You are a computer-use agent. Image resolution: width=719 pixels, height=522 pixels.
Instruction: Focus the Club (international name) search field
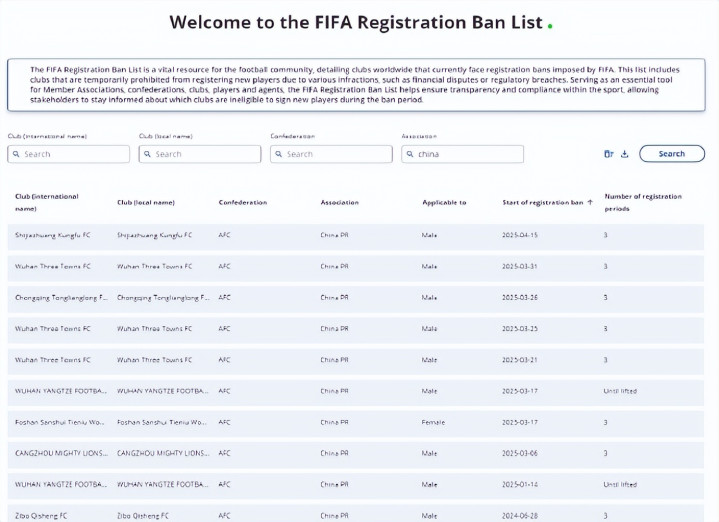point(68,154)
